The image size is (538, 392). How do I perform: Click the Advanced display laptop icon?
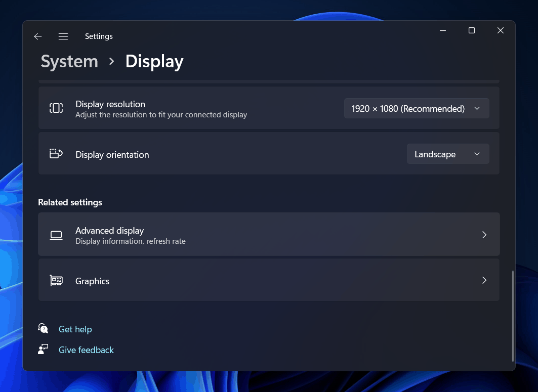coord(56,235)
